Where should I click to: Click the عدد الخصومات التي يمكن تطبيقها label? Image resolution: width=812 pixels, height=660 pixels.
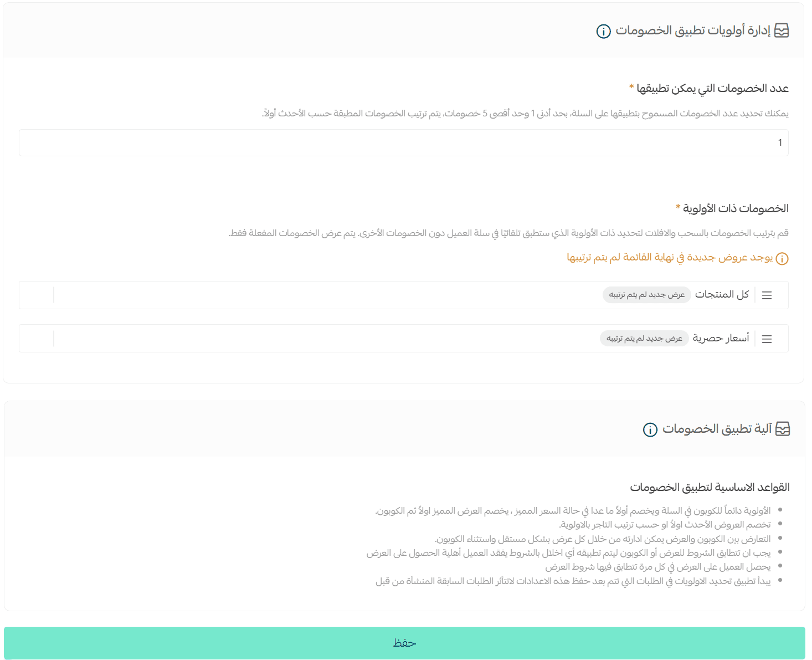click(712, 89)
